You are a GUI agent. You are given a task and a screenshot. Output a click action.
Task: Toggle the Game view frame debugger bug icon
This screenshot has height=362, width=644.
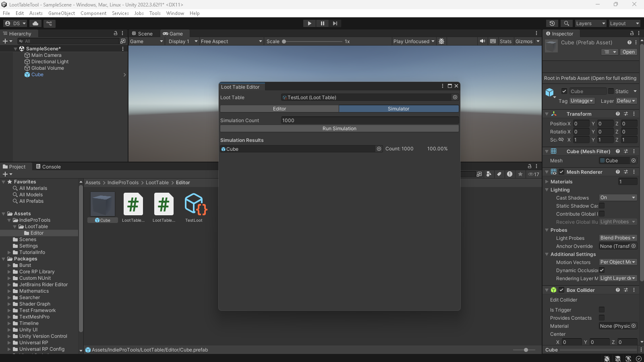coord(441,41)
